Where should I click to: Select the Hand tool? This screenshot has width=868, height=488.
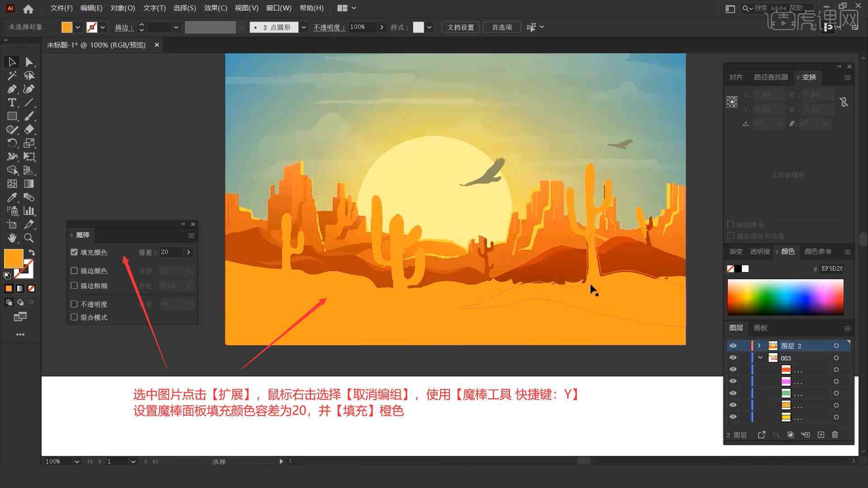pos(11,238)
